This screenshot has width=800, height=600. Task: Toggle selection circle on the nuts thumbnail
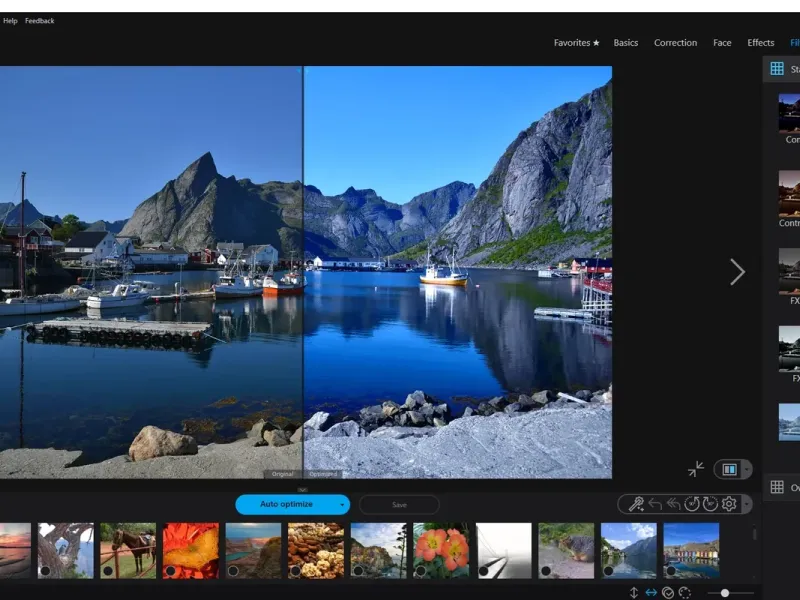coord(295,571)
